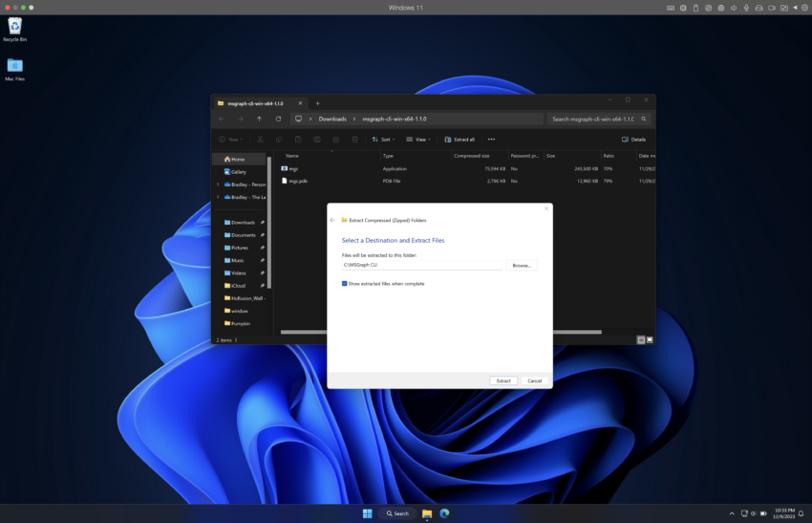Expand the Bradley - Person OneDrive node
The width and height of the screenshot is (812, 523).
tap(218, 185)
